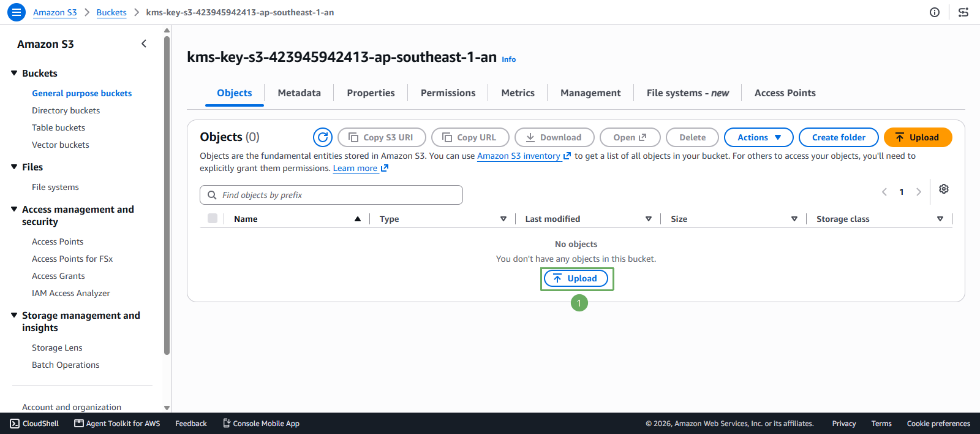This screenshot has width=980, height=434.
Task: Open the panel settings icon at top right
Action: pyautogui.click(x=963, y=12)
